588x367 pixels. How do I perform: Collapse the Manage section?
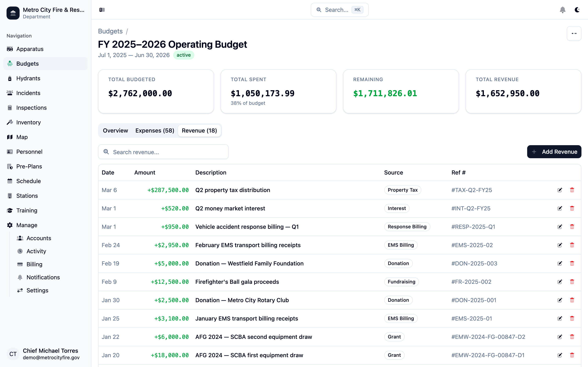26,225
